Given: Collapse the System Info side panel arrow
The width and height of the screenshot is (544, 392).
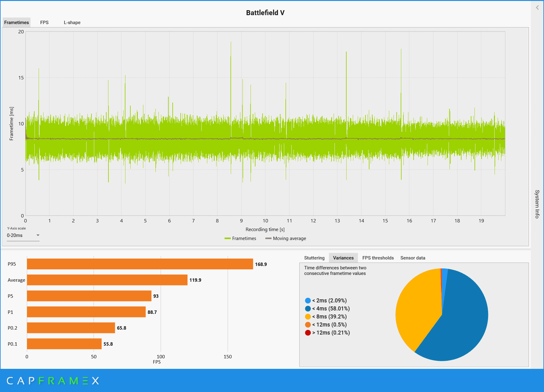Looking at the screenshot, I should coord(537,8).
